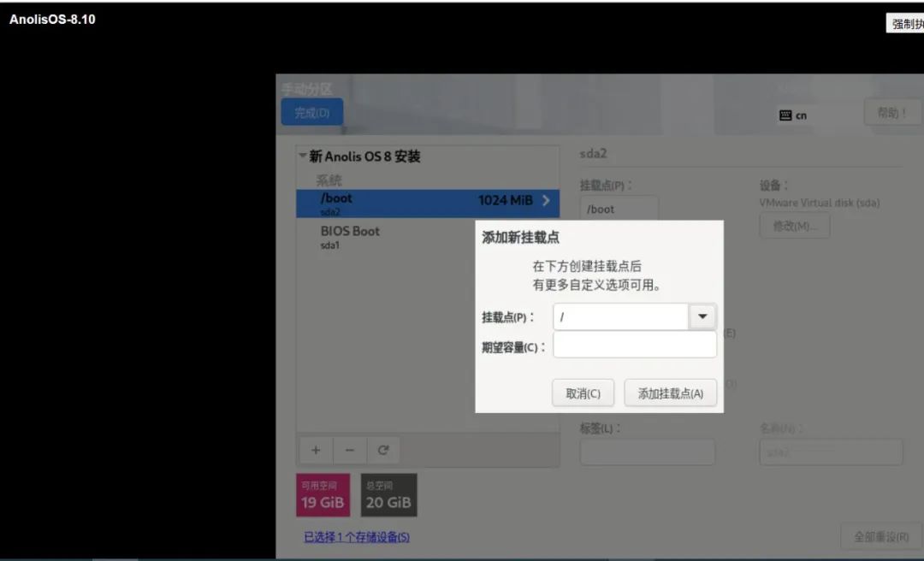Click the 修改(M)... device button
The width and height of the screenshot is (924, 561).
[794, 226]
